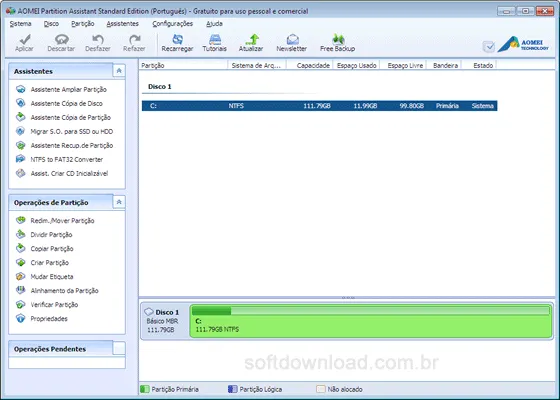560x400 pixels.
Task: Click the 11.99GB used space cell
Action: [365, 106]
